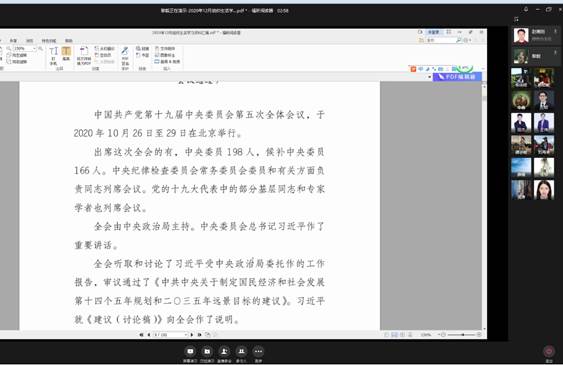Open the file sharing folder icon in meeting bar
The width and height of the screenshot is (563, 365).
[207, 351]
